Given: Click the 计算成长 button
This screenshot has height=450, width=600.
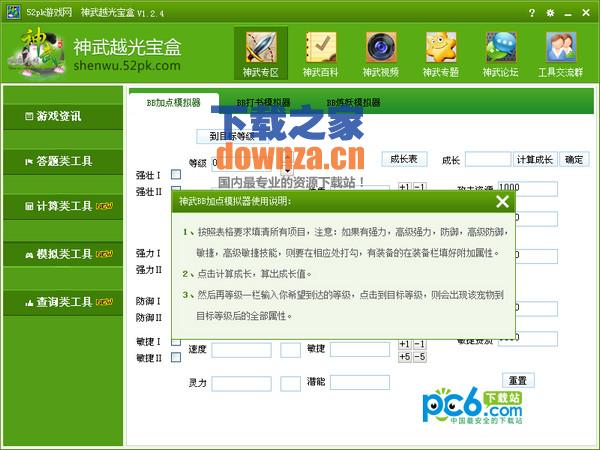Looking at the screenshot, I should click(x=535, y=160).
